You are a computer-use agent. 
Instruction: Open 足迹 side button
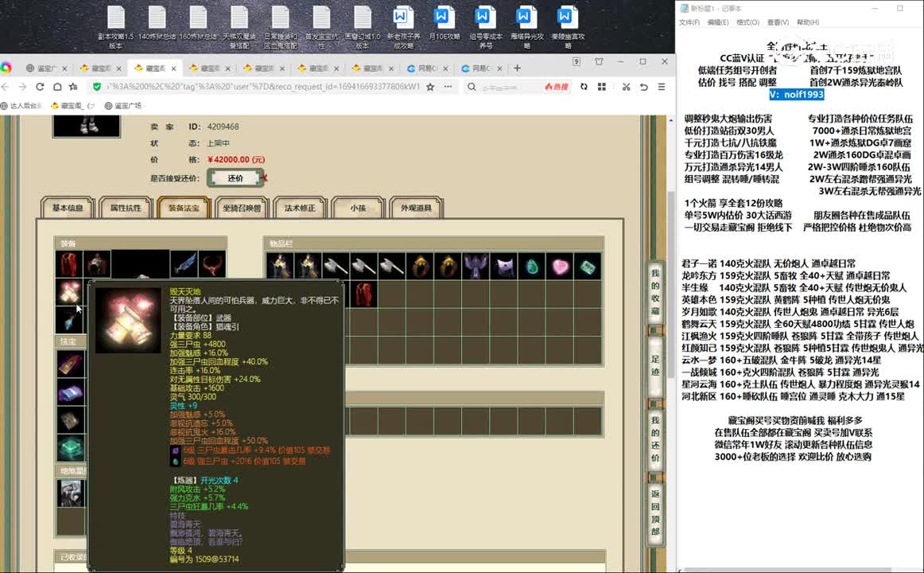(x=655, y=365)
